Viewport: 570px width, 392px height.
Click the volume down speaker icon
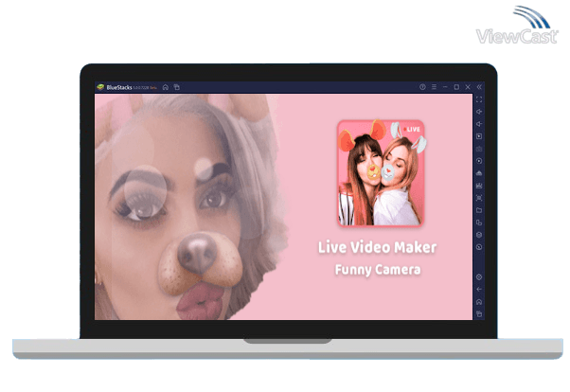[479, 124]
